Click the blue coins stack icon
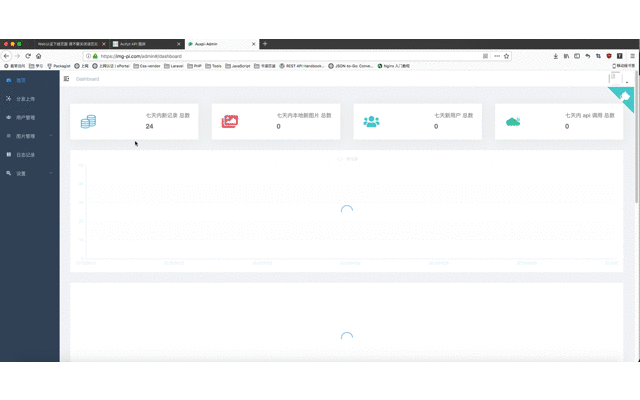Screen dimensions: 640x400 click(x=88, y=122)
